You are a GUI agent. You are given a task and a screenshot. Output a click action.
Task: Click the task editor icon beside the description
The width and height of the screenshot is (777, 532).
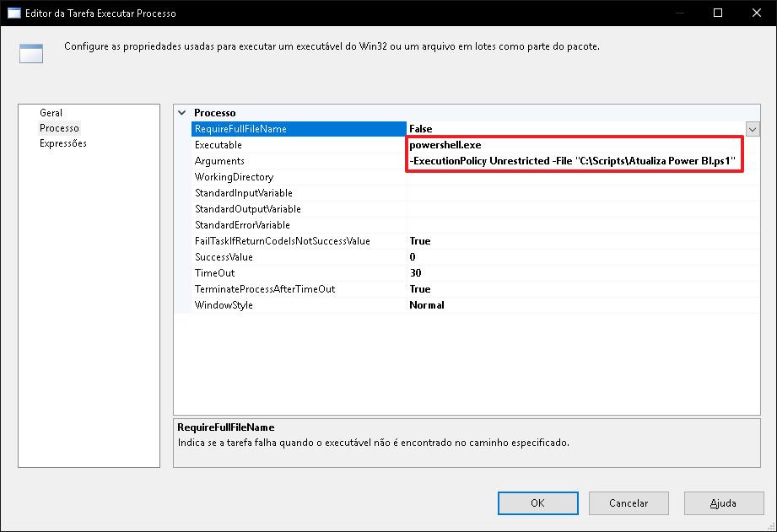31,53
